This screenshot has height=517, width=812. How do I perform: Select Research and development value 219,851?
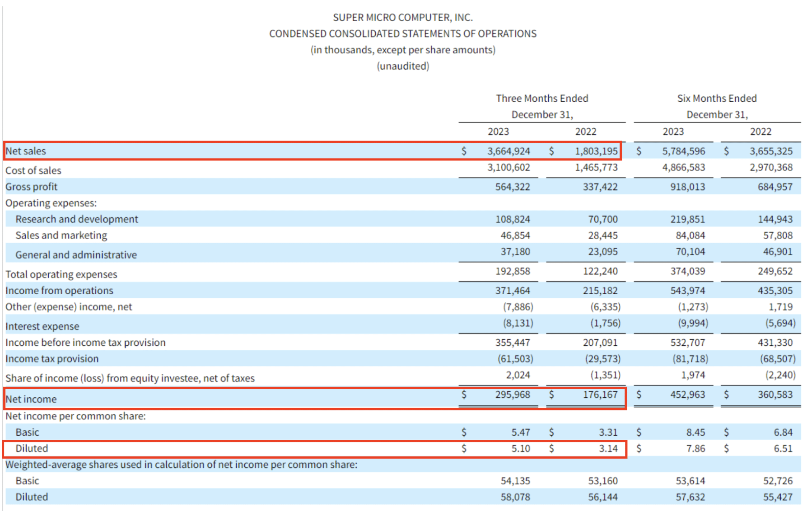pyautogui.click(x=688, y=219)
